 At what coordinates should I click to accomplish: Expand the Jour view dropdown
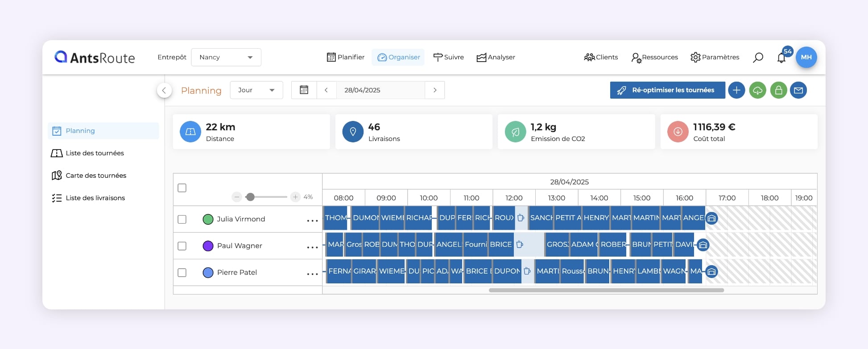pyautogui.click(x=256, y=90)
